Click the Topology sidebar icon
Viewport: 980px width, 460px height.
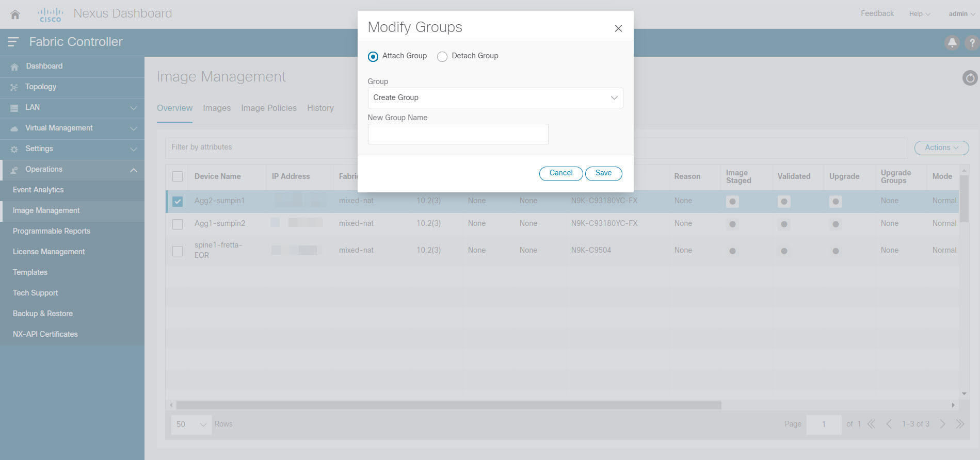coord(14,87)
